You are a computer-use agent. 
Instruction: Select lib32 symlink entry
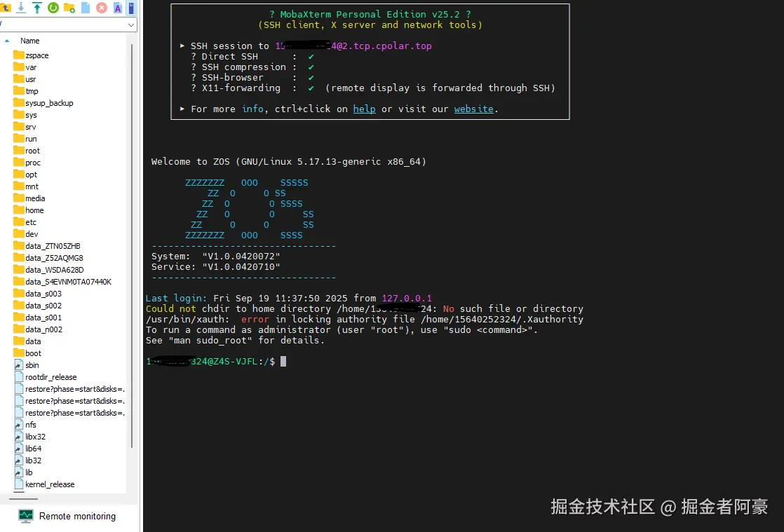[28, 461]
